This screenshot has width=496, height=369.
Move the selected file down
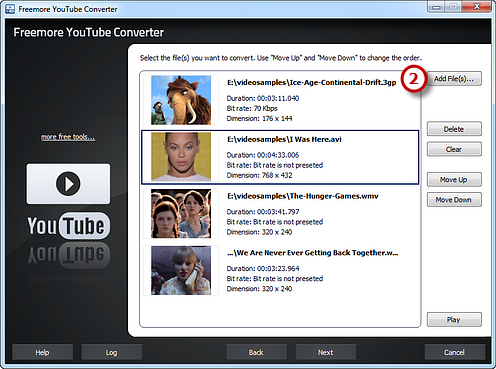pyautogui.click(x=454, y=200)
